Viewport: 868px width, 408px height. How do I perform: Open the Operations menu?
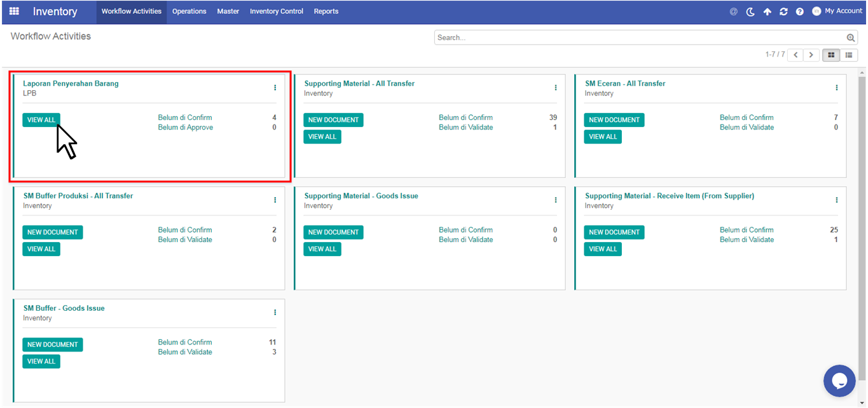(189, 11)
